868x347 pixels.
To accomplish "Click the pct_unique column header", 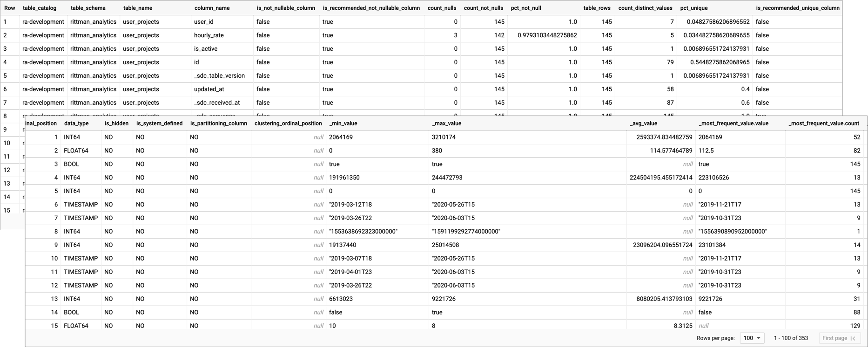I will (x=693, y=8).
